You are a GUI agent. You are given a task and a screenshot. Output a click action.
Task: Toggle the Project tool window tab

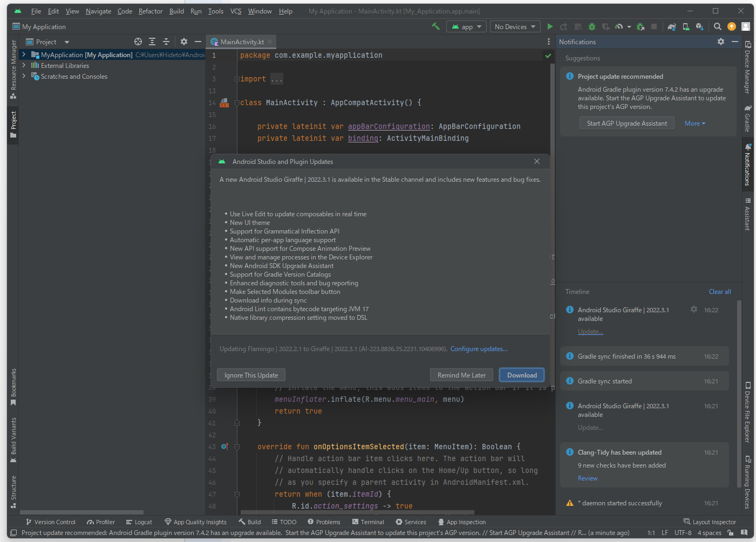[13, 124]
